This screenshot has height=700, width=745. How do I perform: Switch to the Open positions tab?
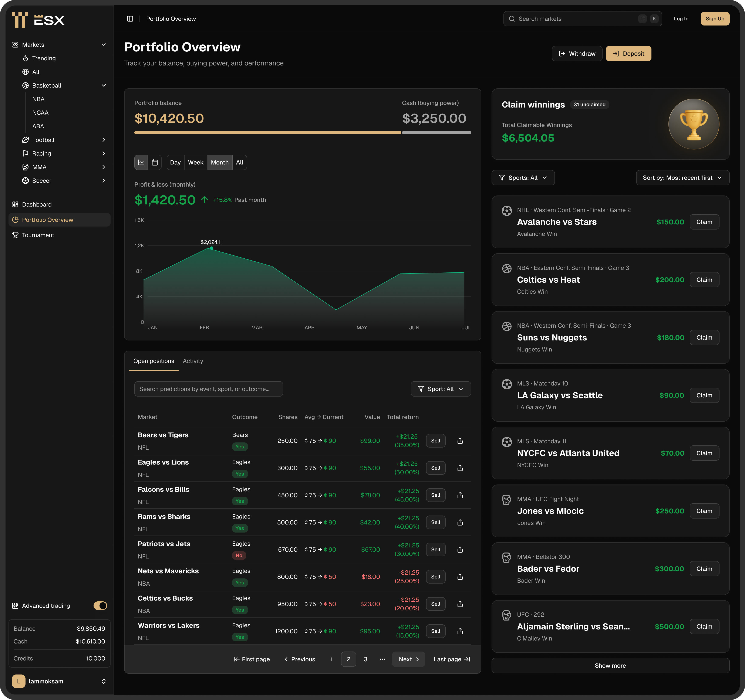tap(154, 361)
